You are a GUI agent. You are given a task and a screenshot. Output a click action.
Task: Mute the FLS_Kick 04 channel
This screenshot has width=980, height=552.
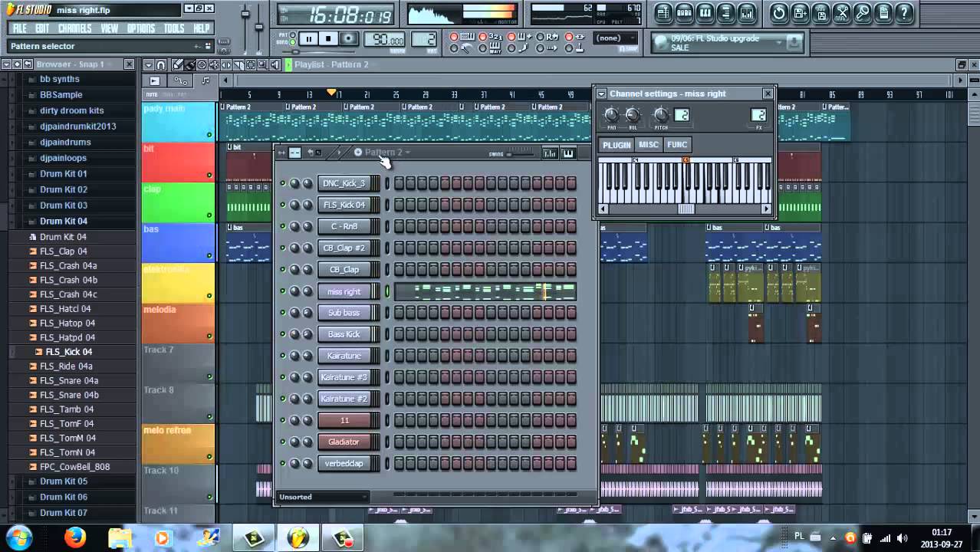pyautogui.click(x=282, y=205)
